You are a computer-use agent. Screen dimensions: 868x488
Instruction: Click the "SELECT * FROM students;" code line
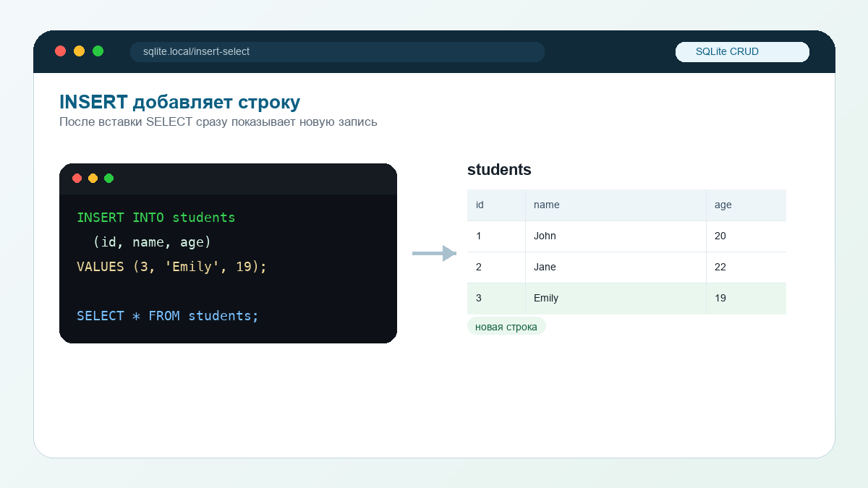[168, 316]
